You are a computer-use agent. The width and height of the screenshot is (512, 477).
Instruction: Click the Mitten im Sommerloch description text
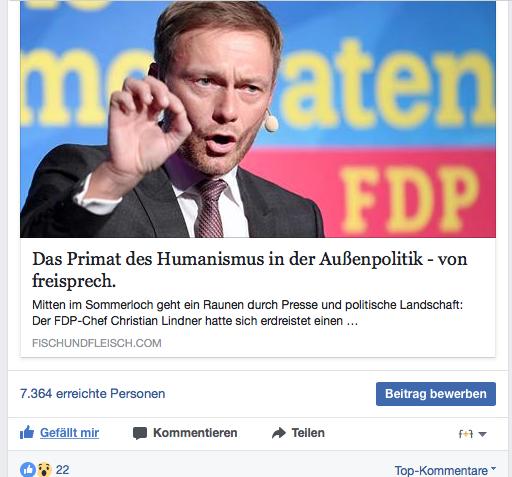(x=247, y=313)
